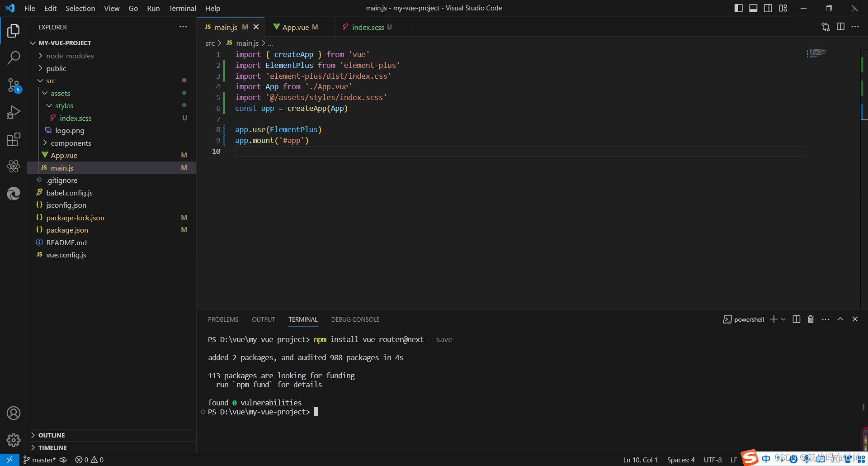Change indentation via Spaces: 4
The width and height of the screenshot is (868, 466).
click(681, 460)
